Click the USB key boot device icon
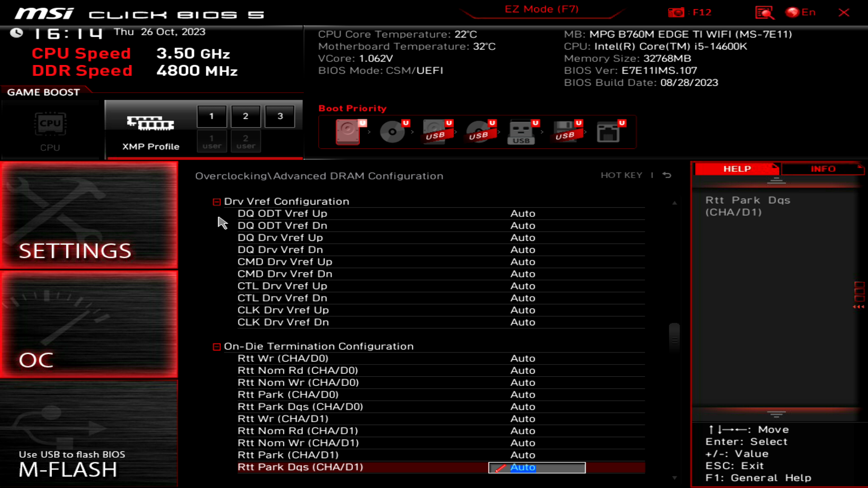This screenshot has width=868, height=488. coord(521,131)
